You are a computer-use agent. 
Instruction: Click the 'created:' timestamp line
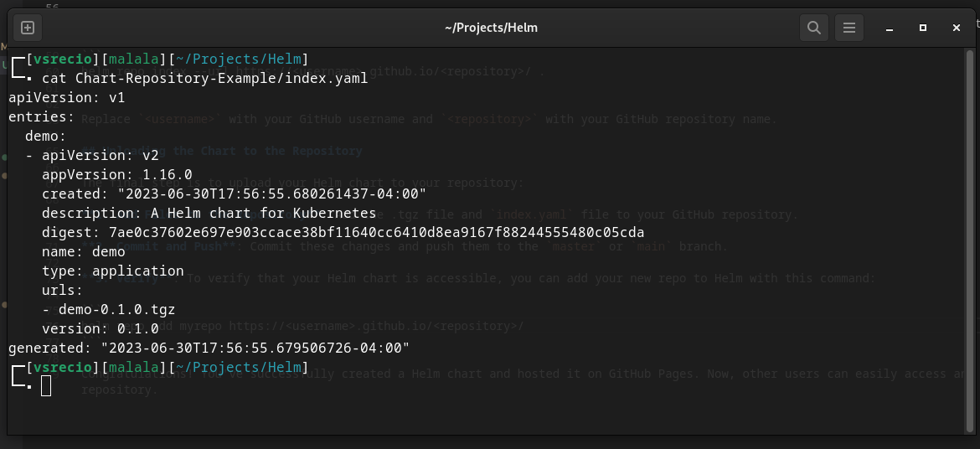[234, 194]
